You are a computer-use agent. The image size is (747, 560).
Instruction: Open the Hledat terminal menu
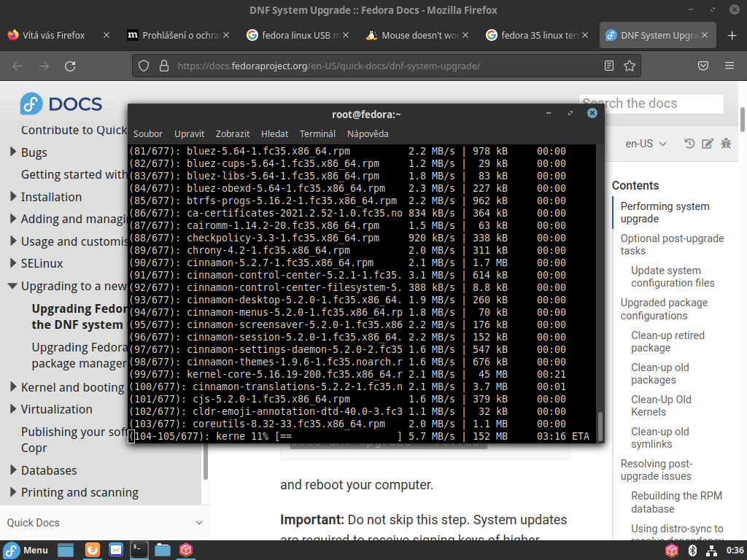tap(274, 134)
